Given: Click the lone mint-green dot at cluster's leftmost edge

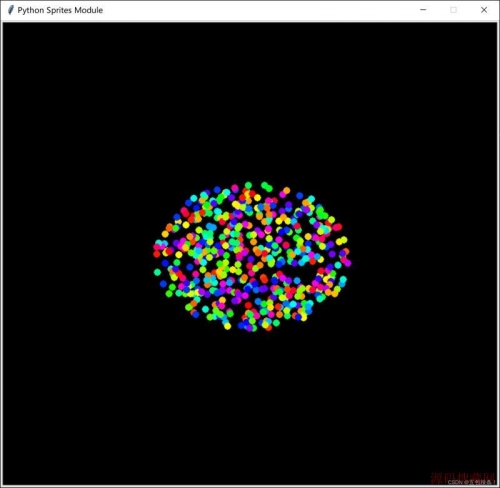Looking at the screenshot, I should 157,272.
